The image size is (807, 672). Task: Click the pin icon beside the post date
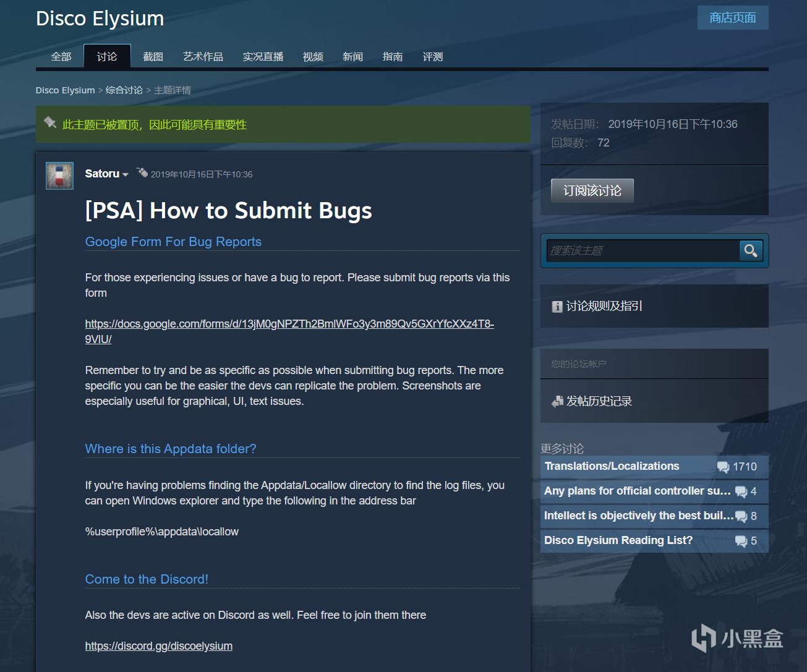[x=142, y=172]
